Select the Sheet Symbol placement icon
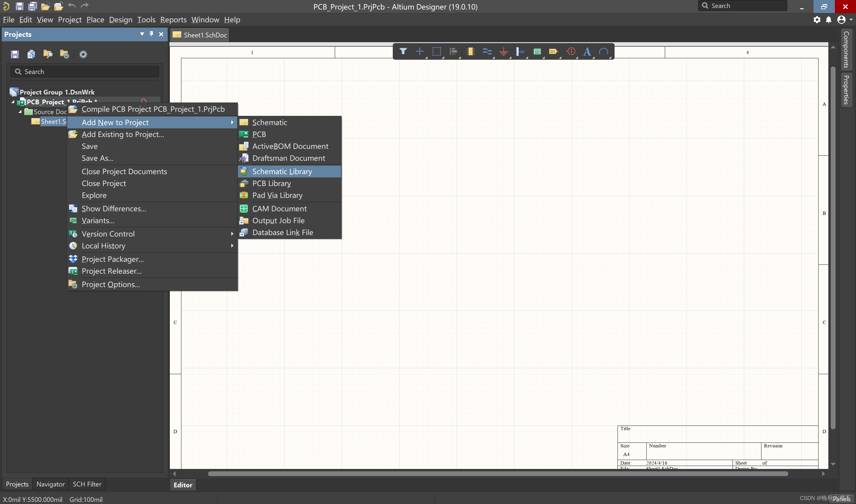856x504 pixels. pyautogui.click(x=537, y=51)
